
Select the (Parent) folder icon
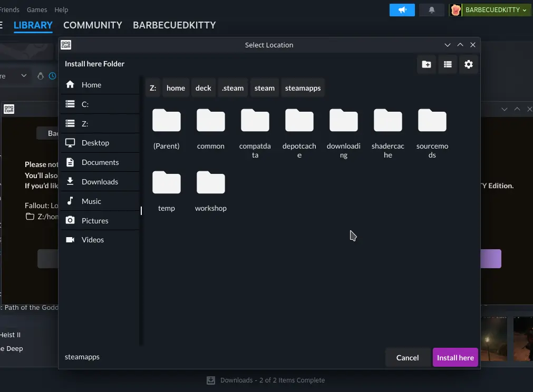point(166,120)
